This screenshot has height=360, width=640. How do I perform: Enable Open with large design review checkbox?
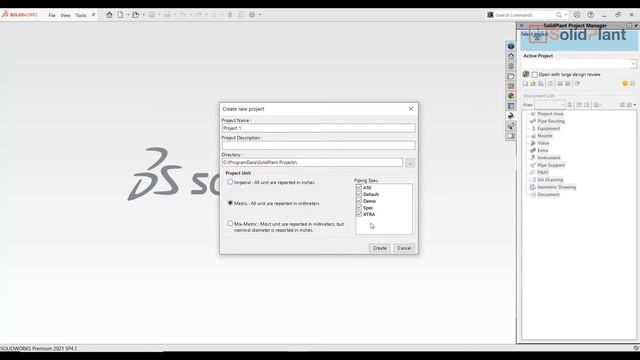535,75
